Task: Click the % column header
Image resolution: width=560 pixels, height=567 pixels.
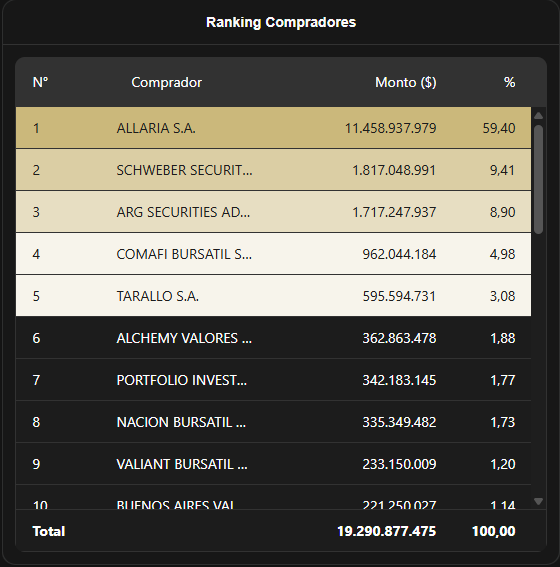Action: (509, 82)
